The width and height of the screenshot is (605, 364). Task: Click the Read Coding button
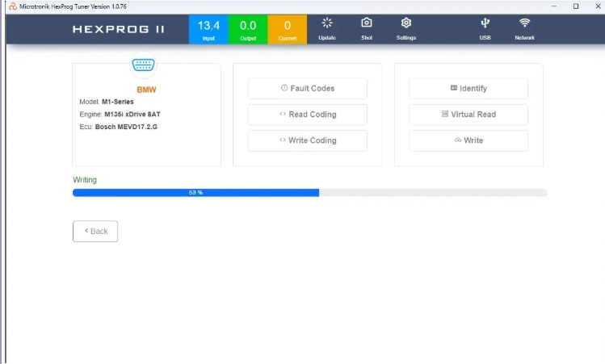(308, 115)
